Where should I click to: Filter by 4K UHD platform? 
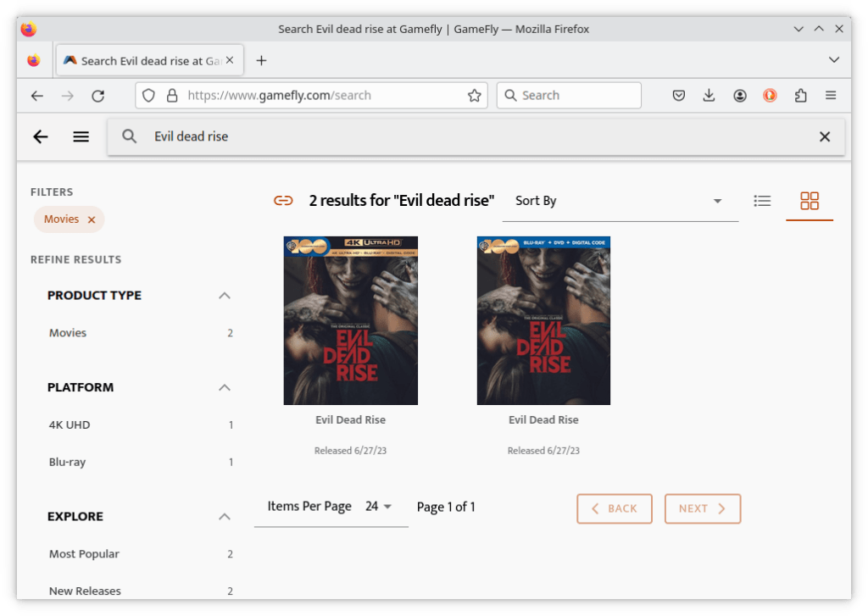click(x=141, y=425)
